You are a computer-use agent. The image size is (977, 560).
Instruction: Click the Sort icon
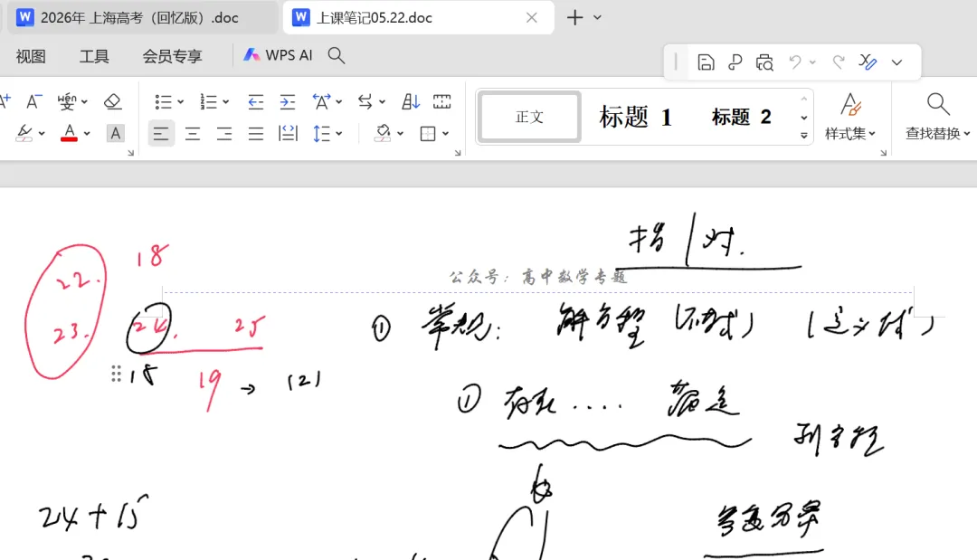[411, 101]
